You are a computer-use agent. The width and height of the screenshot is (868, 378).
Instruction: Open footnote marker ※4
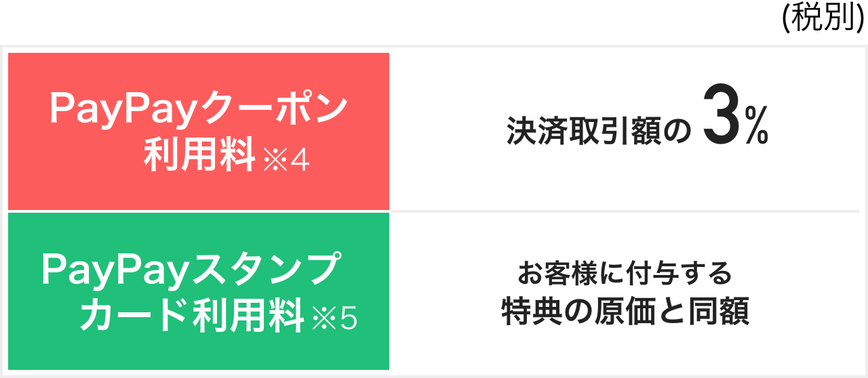point(286,161)
